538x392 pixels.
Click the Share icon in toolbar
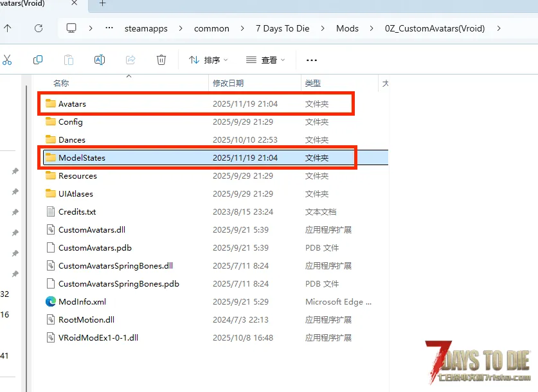[130, 60]
